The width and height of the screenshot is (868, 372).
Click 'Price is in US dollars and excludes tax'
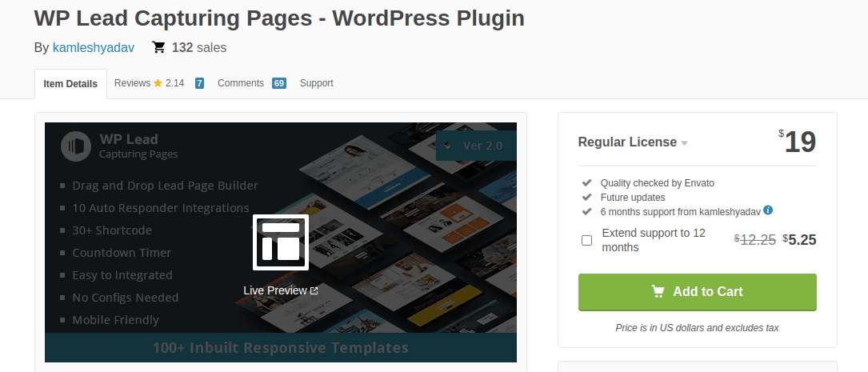click(x=697, y=328)
